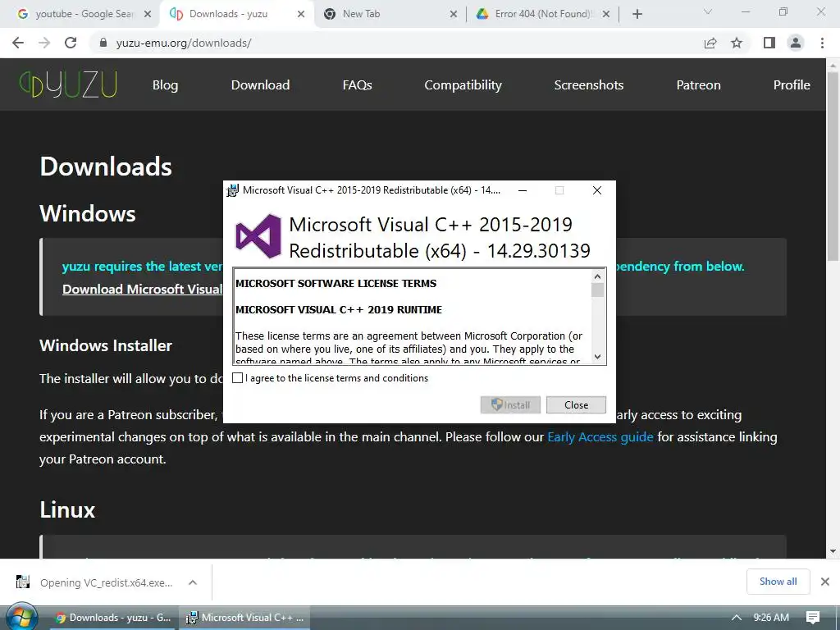Open the Chrome profile avatar icon
The width and height of the screenshot is (840, 630).
point(796,43)
